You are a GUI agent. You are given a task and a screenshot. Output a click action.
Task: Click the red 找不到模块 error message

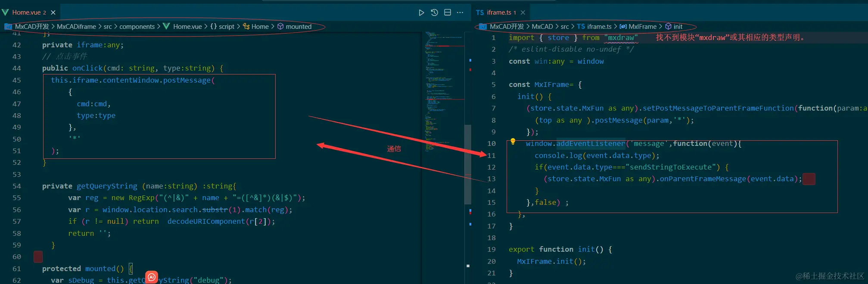tap(730, 37)
